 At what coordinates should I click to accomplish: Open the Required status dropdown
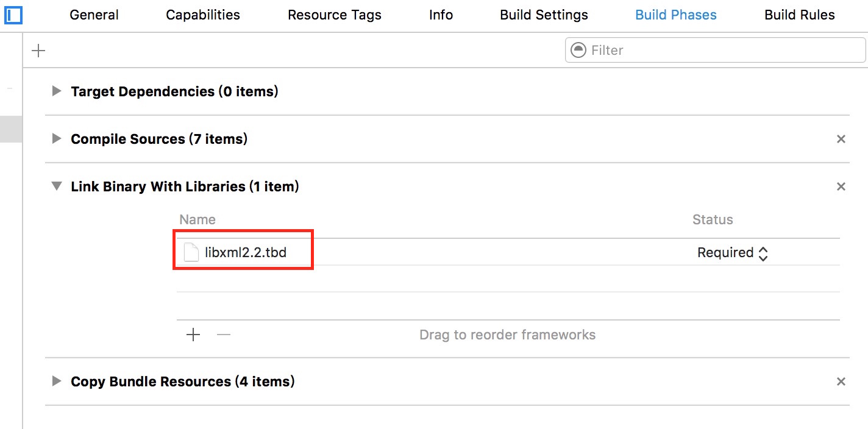[732, 253]
